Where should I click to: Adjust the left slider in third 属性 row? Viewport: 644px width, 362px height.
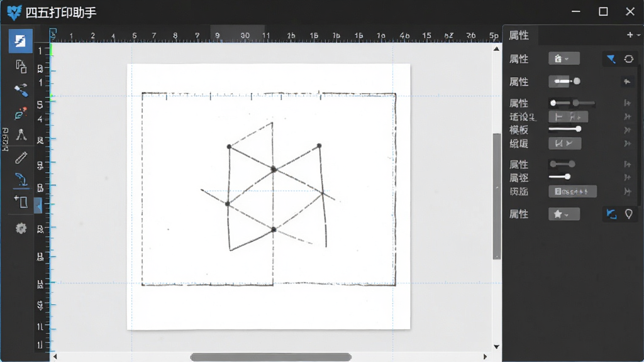560,103
